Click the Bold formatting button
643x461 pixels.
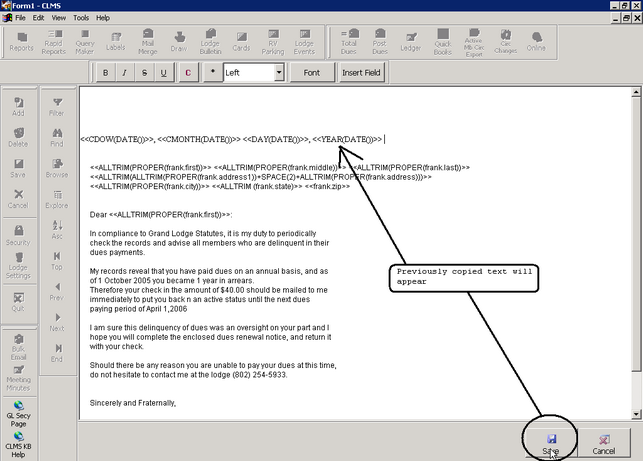pos(106,73)
